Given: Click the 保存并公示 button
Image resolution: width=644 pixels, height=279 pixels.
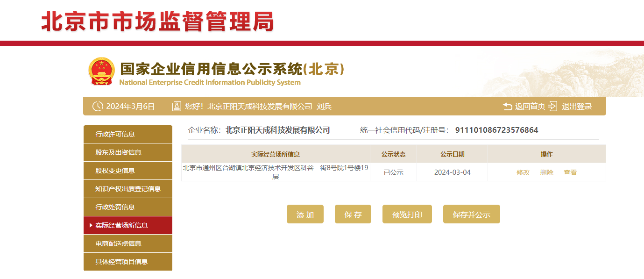Looking at the screenshot, I should 472,214.
